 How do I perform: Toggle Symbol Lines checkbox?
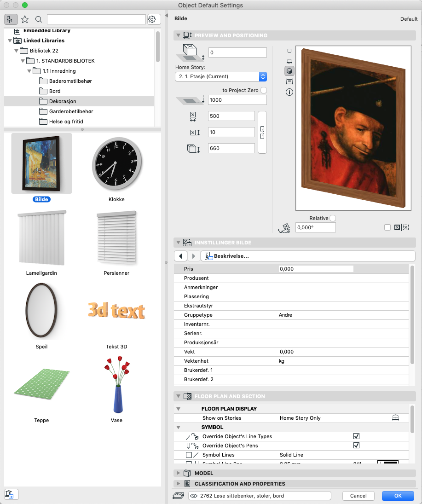189,455
